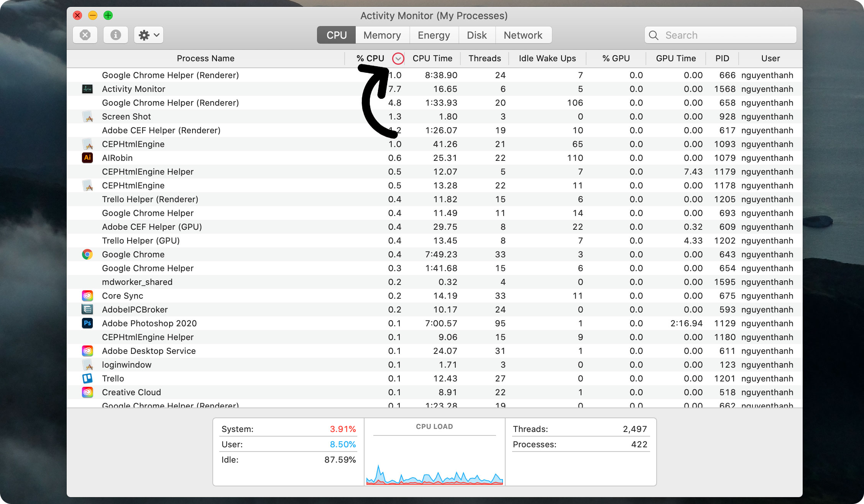Click the Trello app icon in the list

[87, 378]
